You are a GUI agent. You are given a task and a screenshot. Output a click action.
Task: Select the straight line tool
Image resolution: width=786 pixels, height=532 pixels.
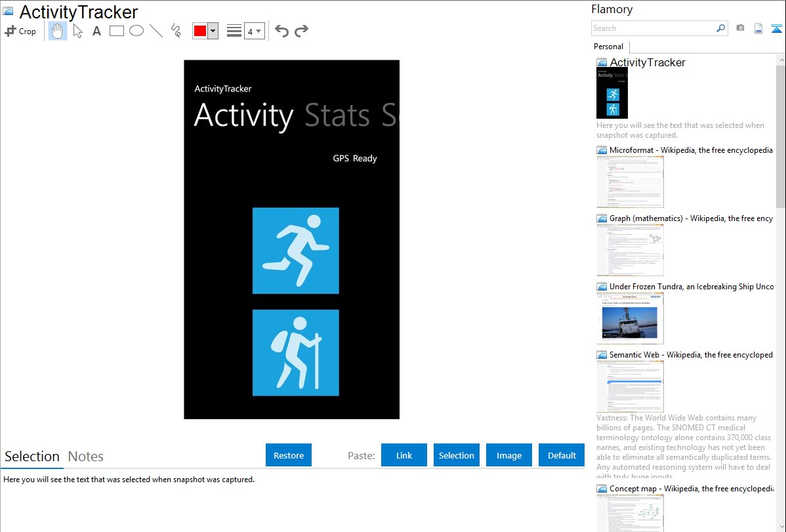click(x=156, y=31)
